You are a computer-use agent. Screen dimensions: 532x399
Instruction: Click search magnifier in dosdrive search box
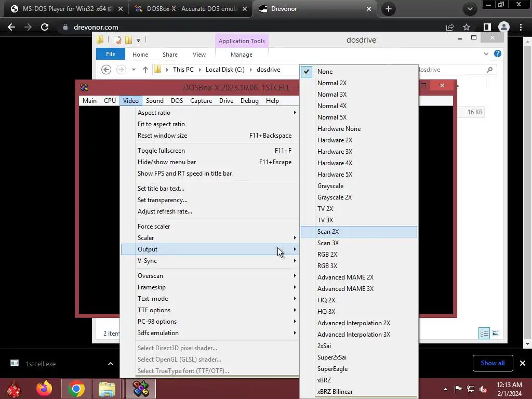pos(489,70)
